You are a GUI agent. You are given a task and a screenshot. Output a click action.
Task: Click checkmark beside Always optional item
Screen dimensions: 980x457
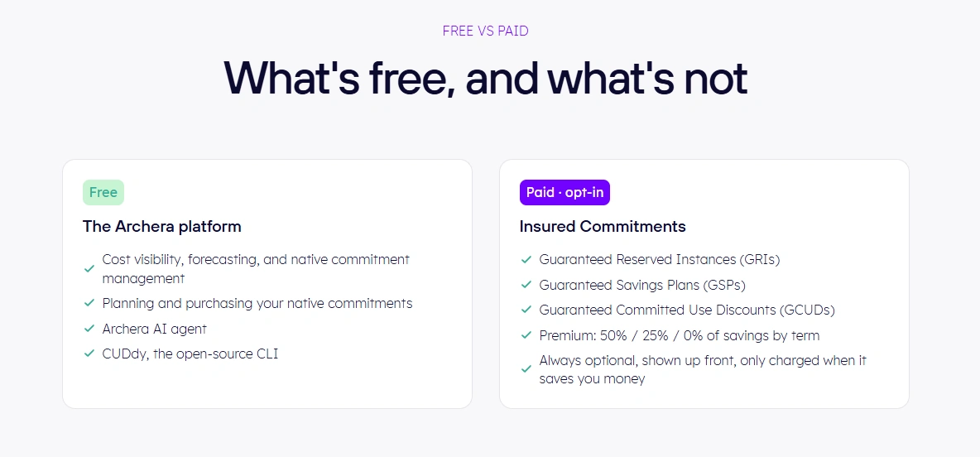[526, 369]
